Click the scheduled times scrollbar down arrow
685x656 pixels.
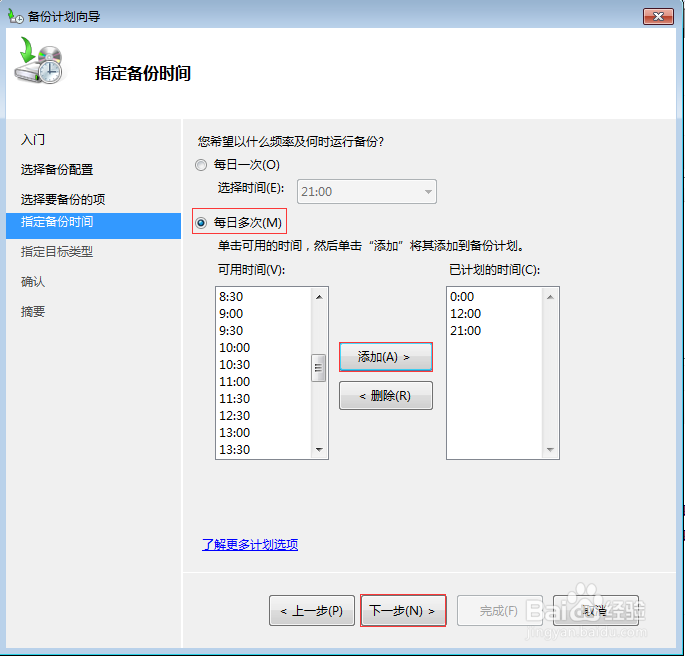(550, 450)
